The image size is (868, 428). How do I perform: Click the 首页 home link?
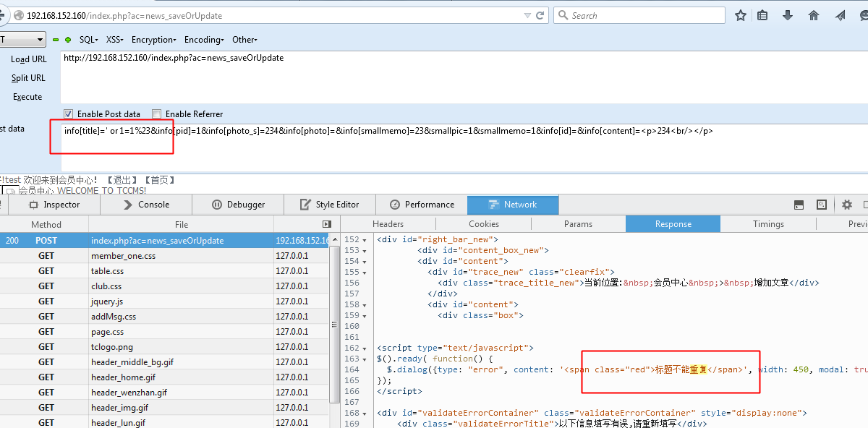pyautogui.click(x=160, y=180)
